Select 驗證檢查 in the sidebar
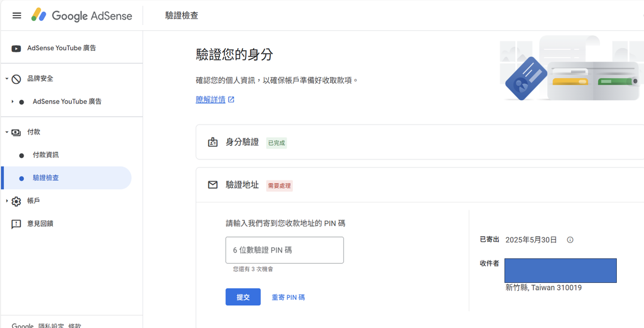This screenshot has height=328, width=644. (66, 178)
